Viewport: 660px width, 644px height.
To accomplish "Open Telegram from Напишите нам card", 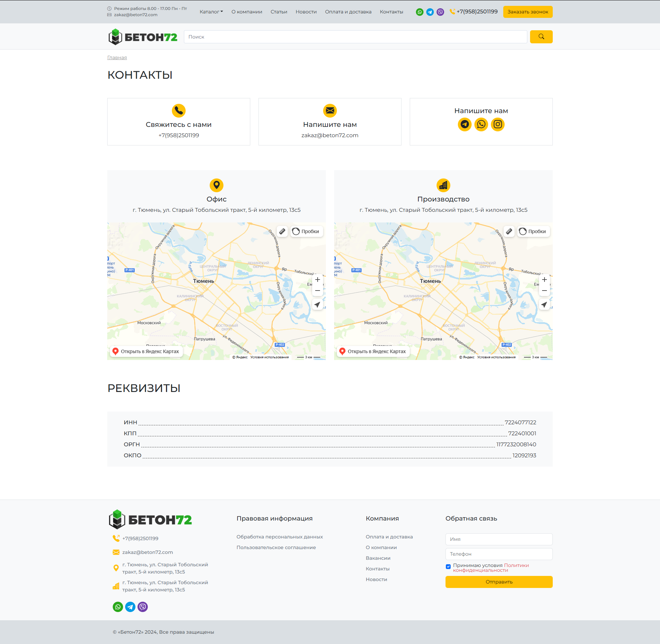I will (465, 124).
